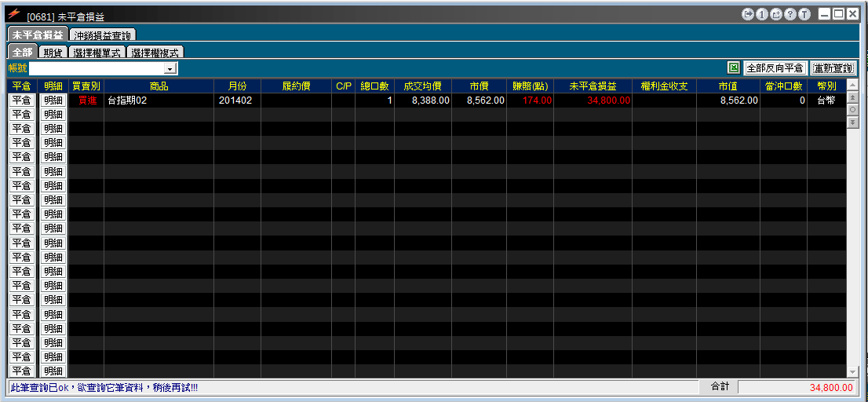Click the 重新查詢 refresh button

coord(833,68)
